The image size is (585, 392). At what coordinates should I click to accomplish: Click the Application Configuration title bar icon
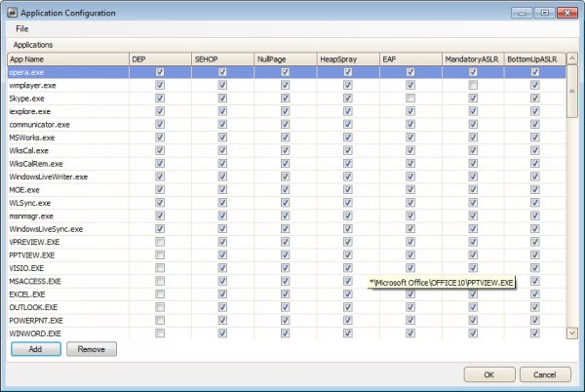pos(13,13)
